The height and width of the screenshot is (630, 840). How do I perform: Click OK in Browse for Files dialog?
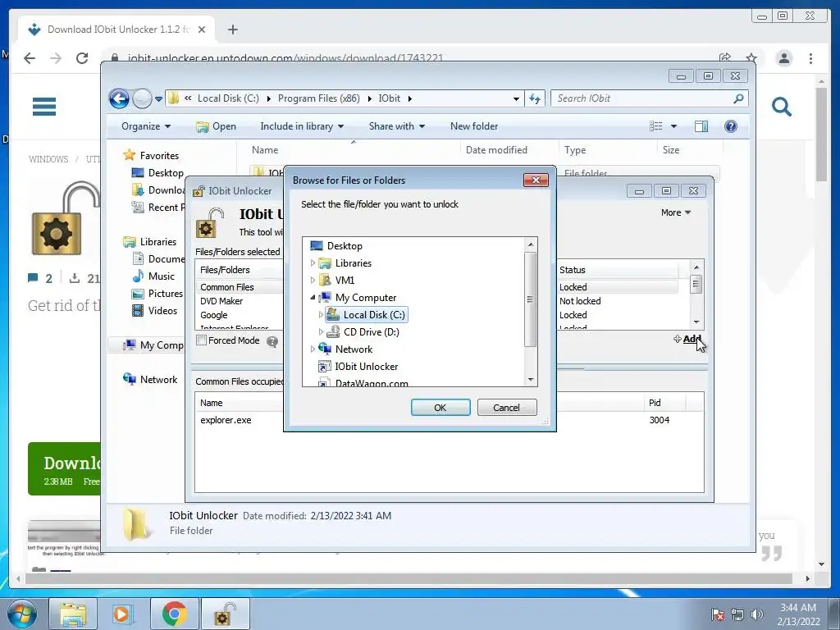tap(441, 407)
